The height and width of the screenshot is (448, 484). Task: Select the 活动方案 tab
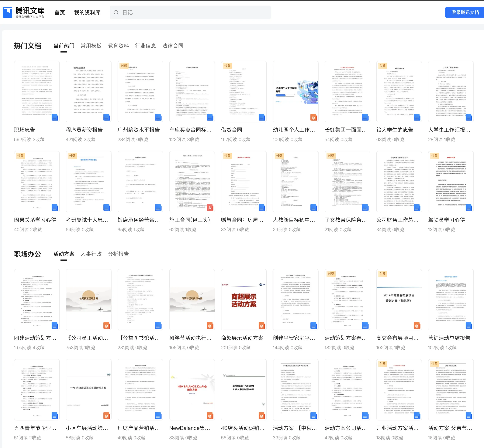pyautogui.click(x=64, y=254)
